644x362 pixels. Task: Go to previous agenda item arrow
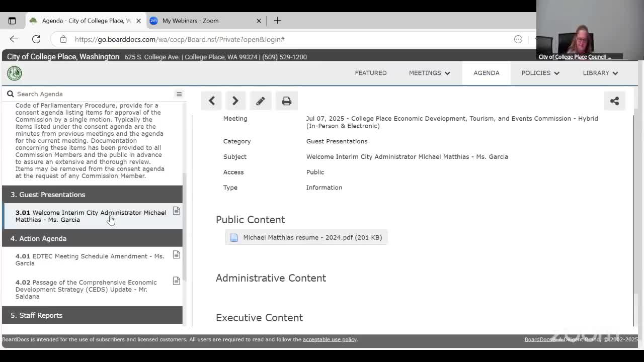[x=212, y=101]
